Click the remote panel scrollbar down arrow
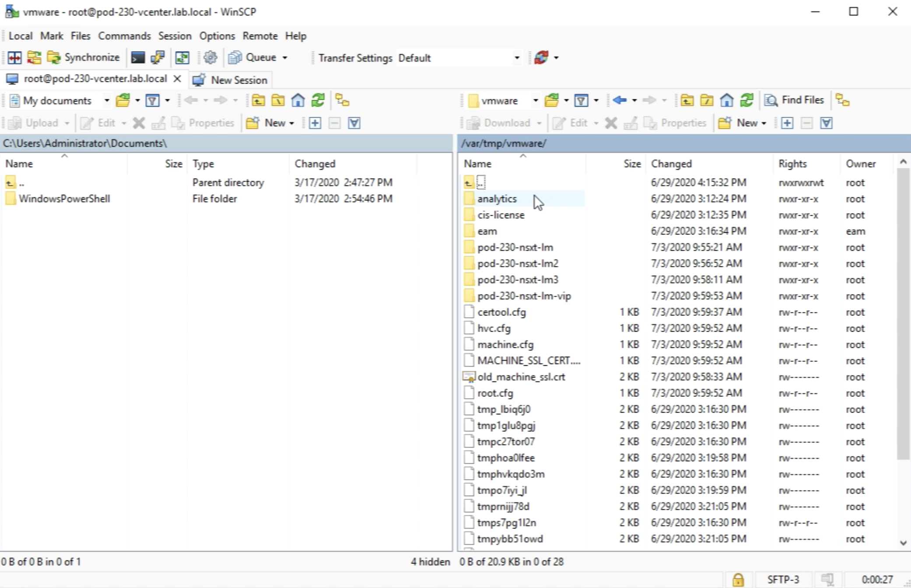911x588 pixels. point(903,543)
